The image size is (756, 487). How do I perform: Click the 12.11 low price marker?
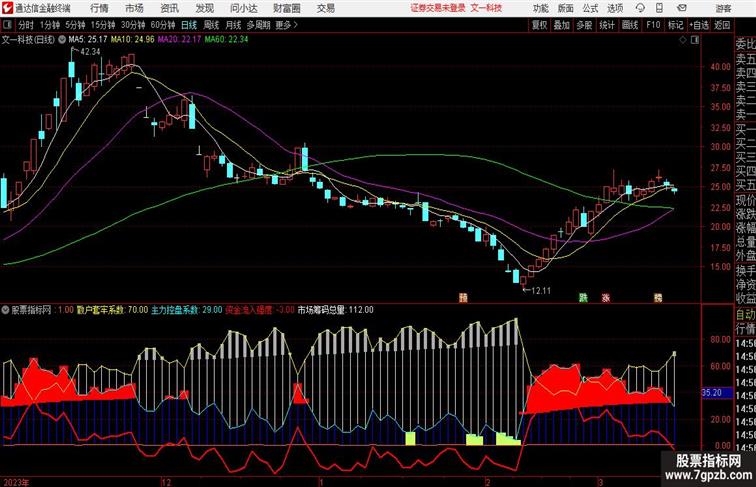tap(540, 290)
